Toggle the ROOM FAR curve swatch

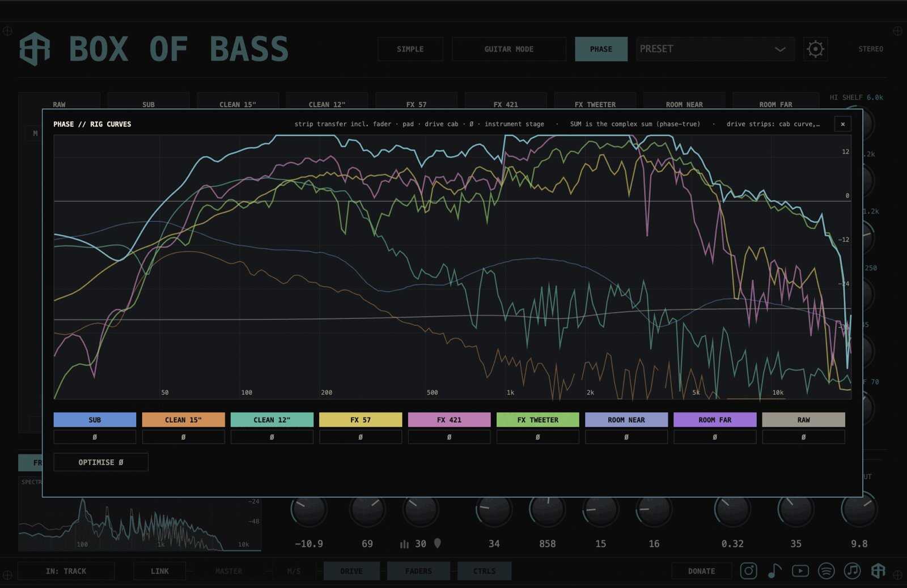pos(715,420)
